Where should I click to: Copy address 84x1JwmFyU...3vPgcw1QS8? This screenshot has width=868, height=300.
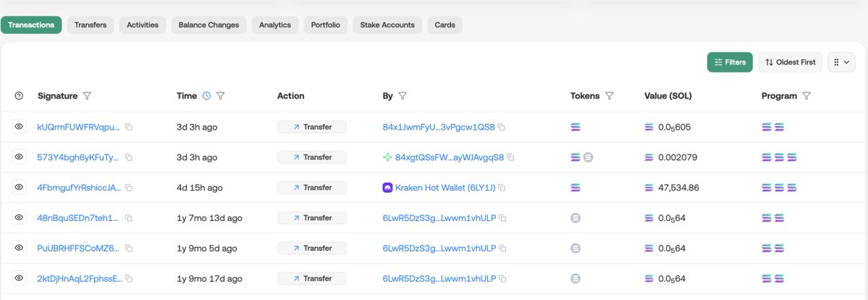[502, 127]
